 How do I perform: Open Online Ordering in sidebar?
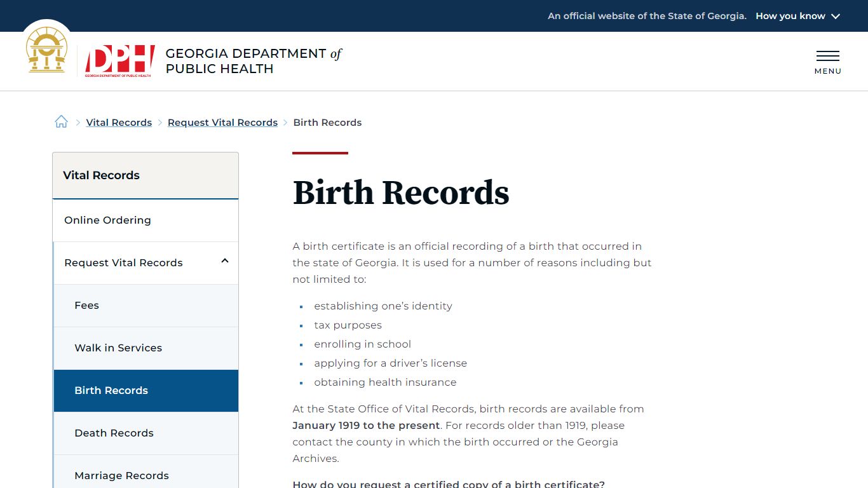[146, 220]
